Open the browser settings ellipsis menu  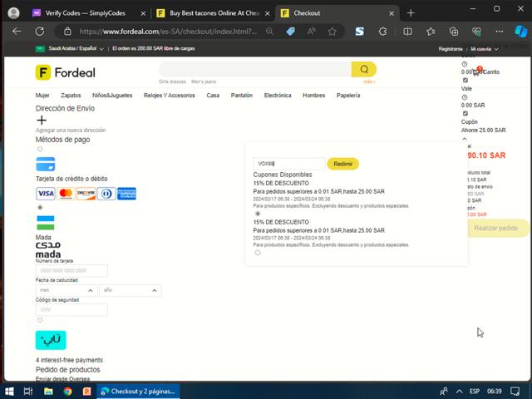pos(499,32)
